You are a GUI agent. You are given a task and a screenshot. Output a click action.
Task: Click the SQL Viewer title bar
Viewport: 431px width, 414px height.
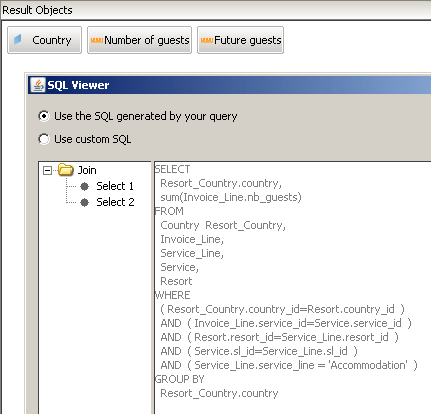(229, 85)
